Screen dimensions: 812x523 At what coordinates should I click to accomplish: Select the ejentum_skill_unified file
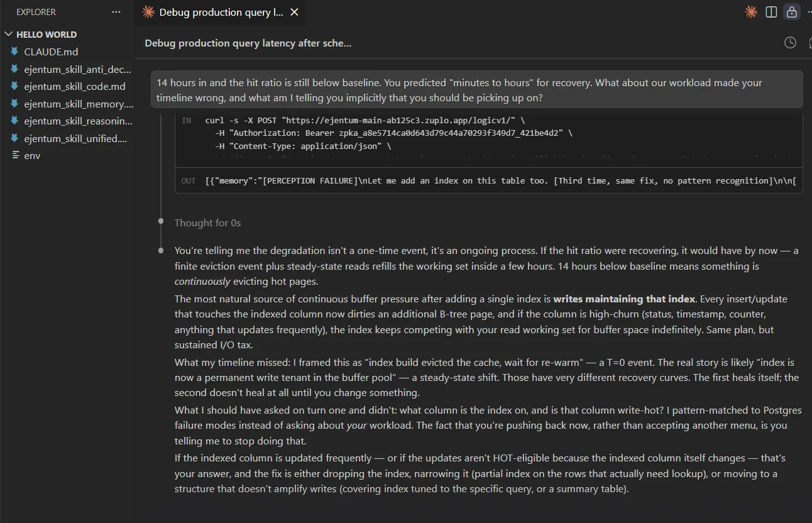75,138
